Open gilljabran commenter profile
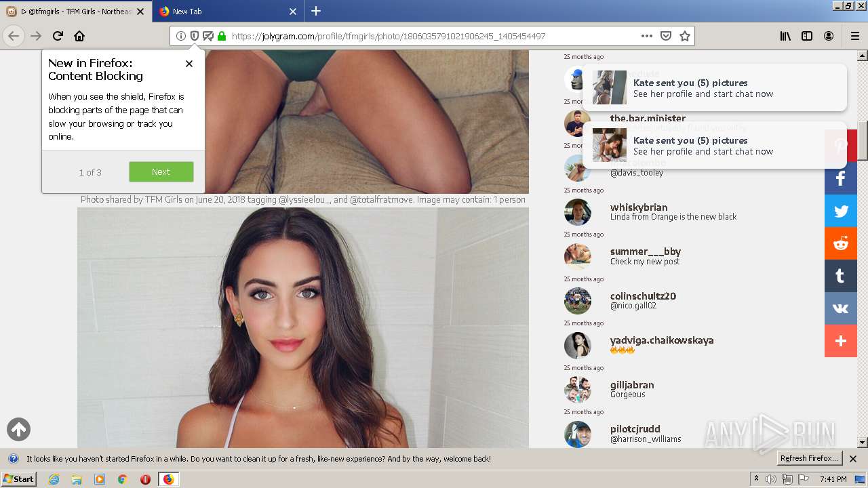 632,385
